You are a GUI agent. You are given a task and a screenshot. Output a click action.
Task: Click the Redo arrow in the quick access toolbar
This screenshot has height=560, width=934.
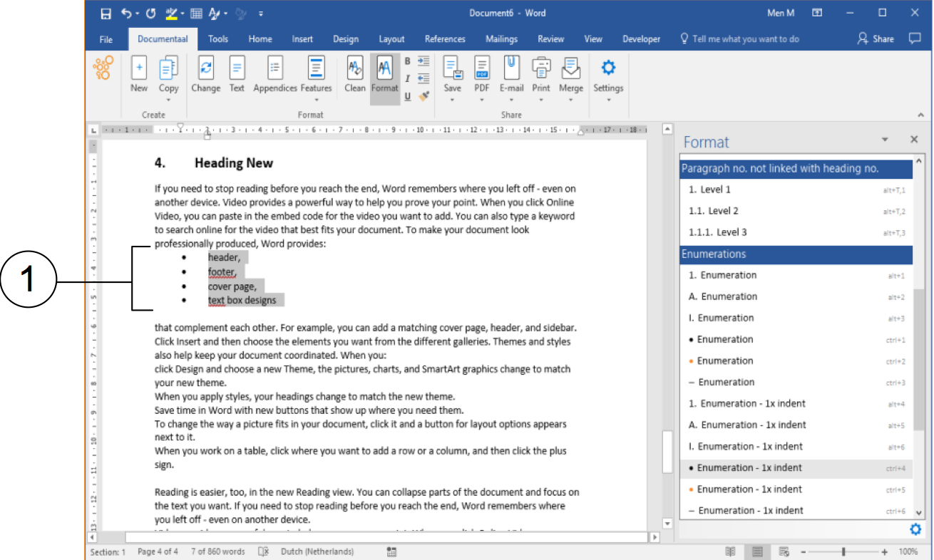coord(150,13)
